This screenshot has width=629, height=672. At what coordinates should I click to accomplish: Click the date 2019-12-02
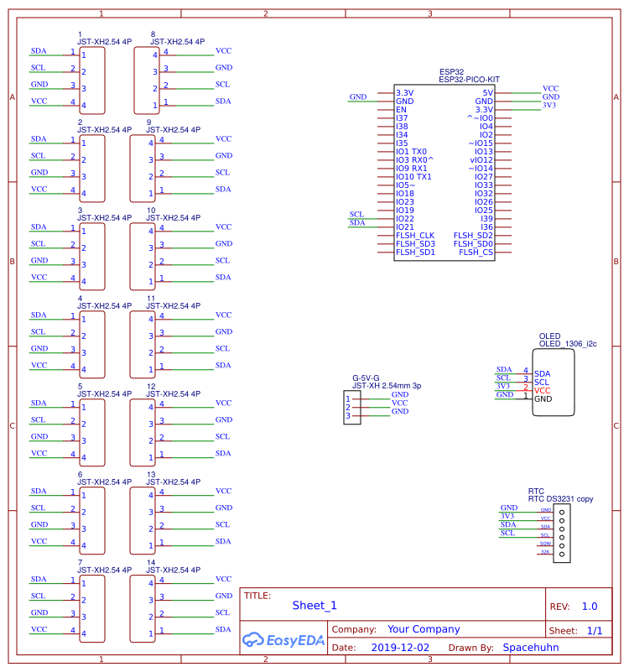tap(400, 647)
